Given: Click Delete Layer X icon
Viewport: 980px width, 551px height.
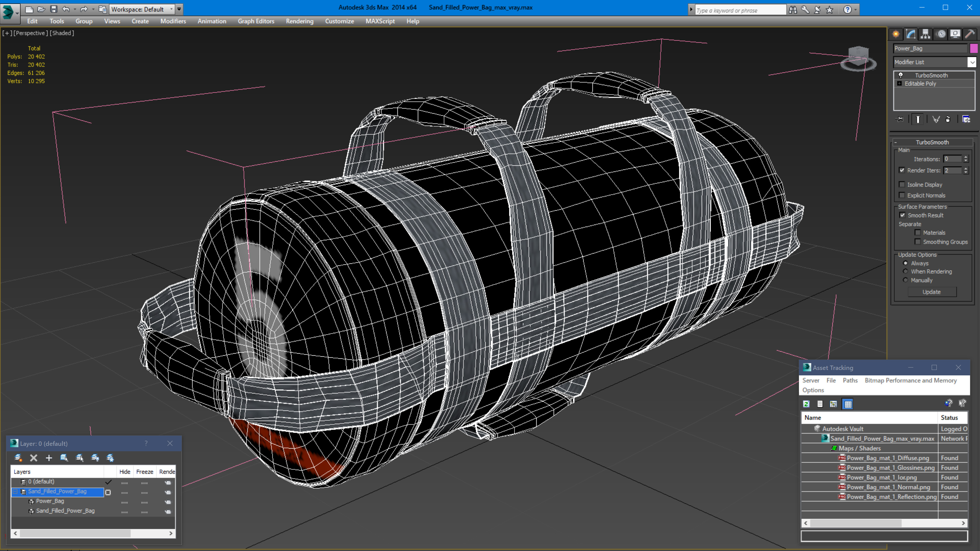Looking at the screenshot, I should pos(33,458).
